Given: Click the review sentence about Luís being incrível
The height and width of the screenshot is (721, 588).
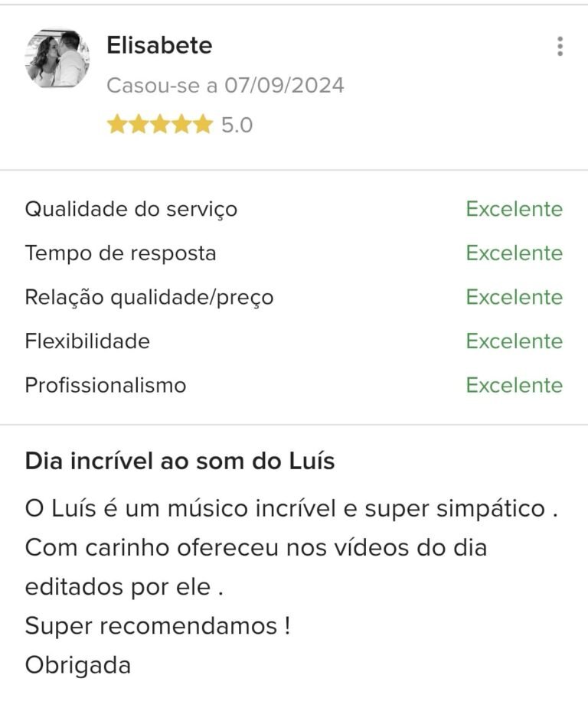Looking at the screenshot, I should tap(291, 509).
